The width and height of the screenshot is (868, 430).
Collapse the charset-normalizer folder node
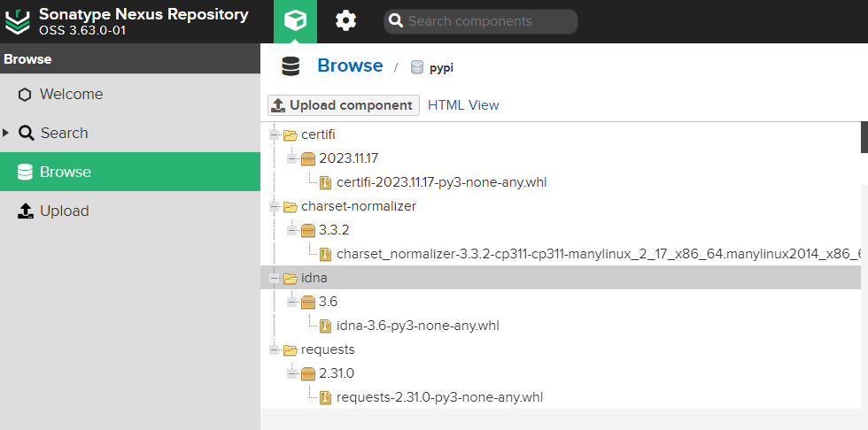pyautogui.click(x=275, y=206)
